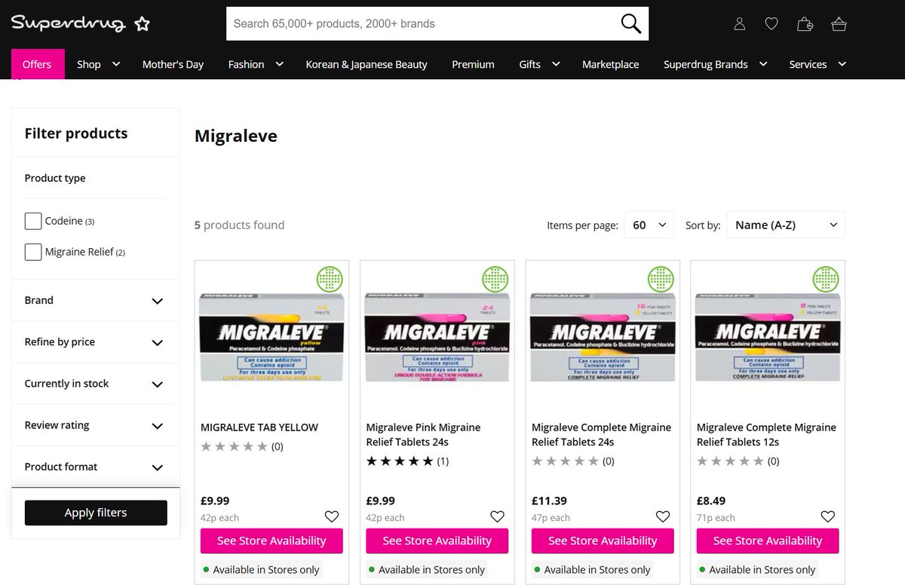This screenshot has width=905, height=588.
Task: Open the wishlist heart icon in header
Action: point(772,24)
